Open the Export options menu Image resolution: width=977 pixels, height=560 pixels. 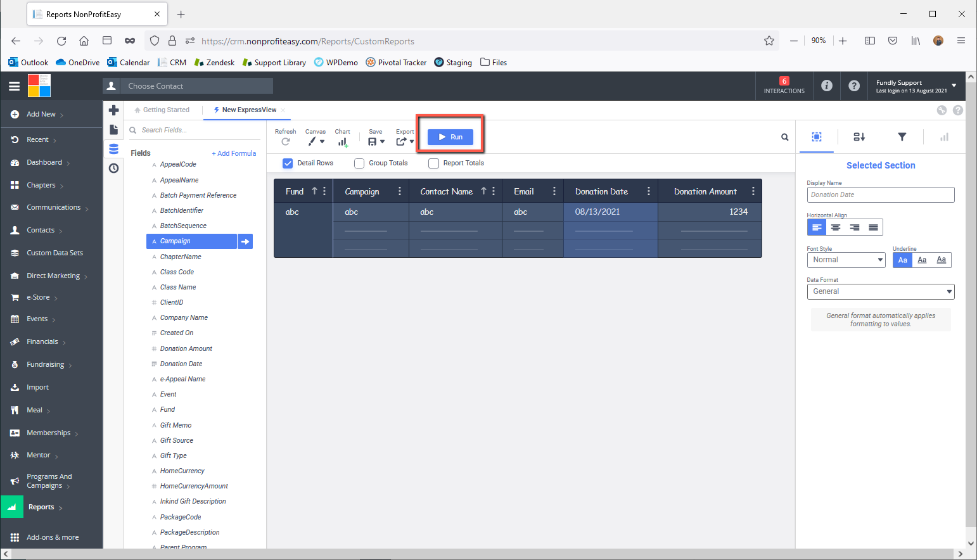click(405, 142)
